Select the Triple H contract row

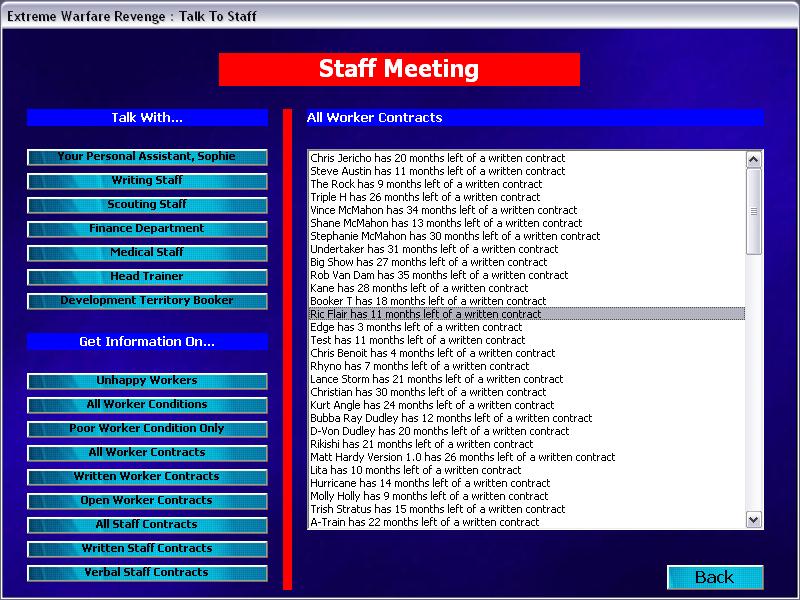click(x=527, y=197)
